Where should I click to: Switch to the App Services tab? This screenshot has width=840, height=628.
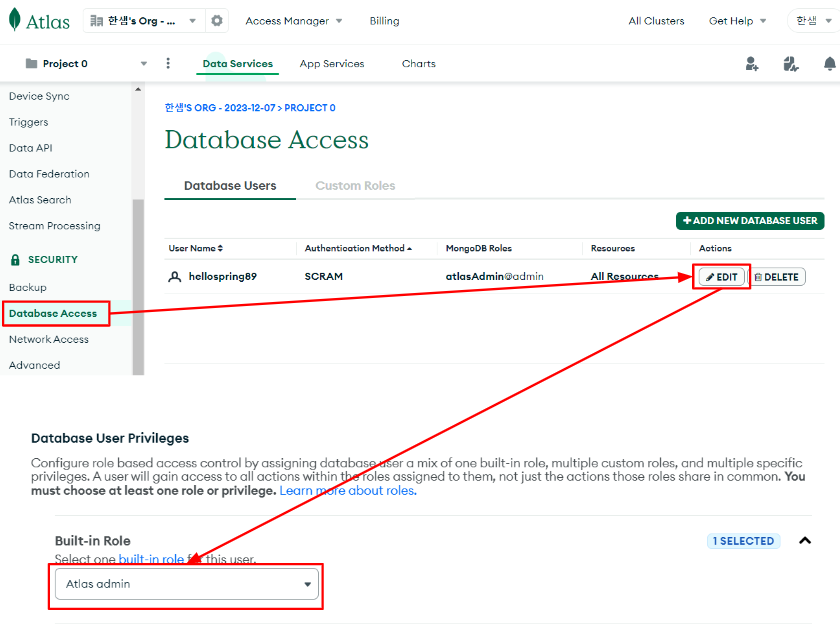point(332,64)
